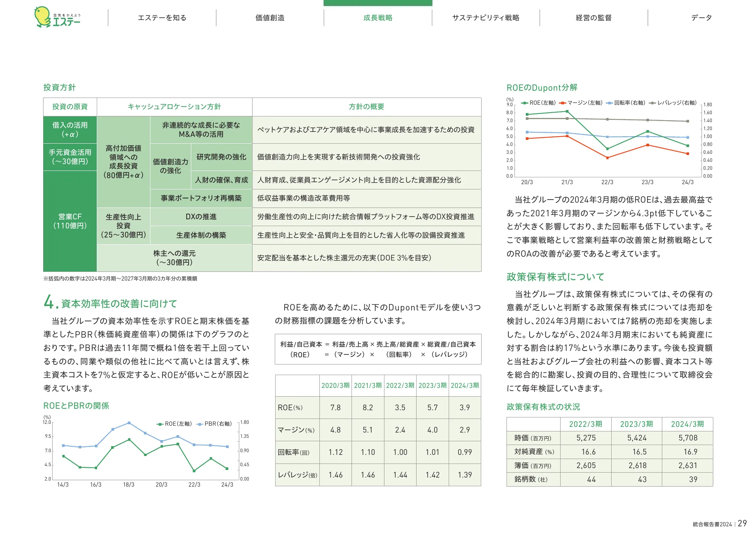
Task: Click the エステー chick logo
Action: click(x=57, y=17)
